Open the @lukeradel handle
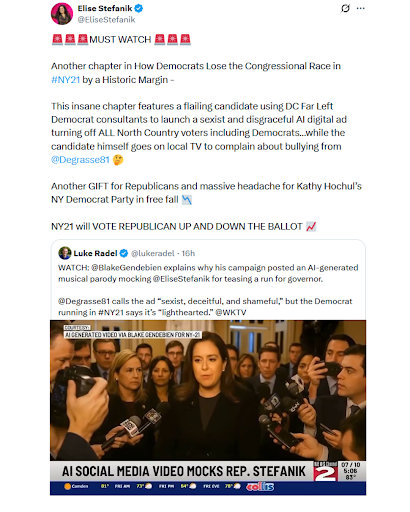 [153, 253]
